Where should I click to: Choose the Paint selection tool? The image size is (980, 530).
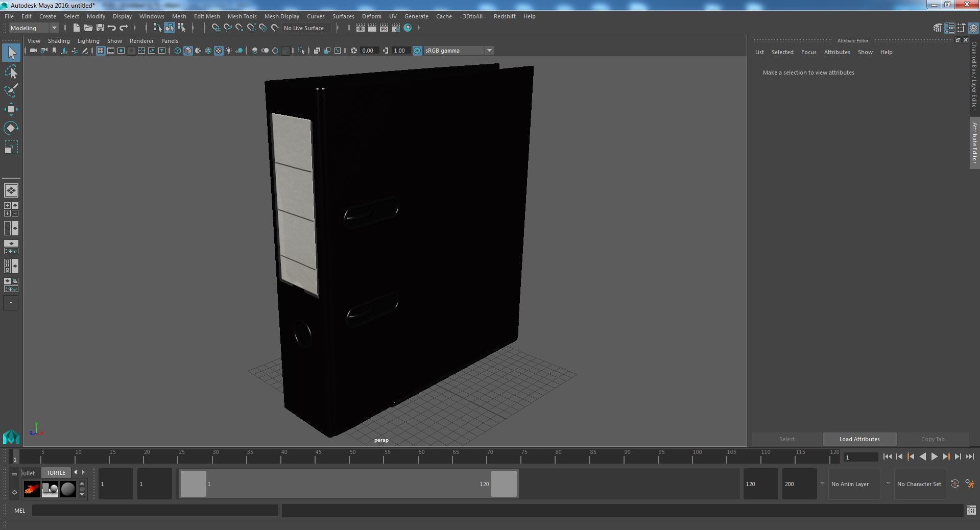click(x=11, y=90)
